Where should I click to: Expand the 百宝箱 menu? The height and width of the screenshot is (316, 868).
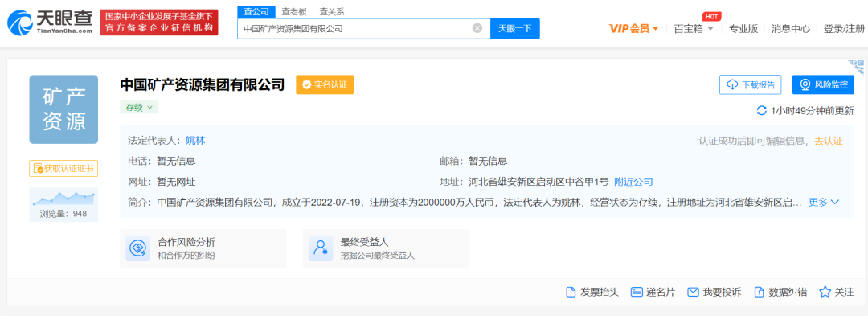693,29
